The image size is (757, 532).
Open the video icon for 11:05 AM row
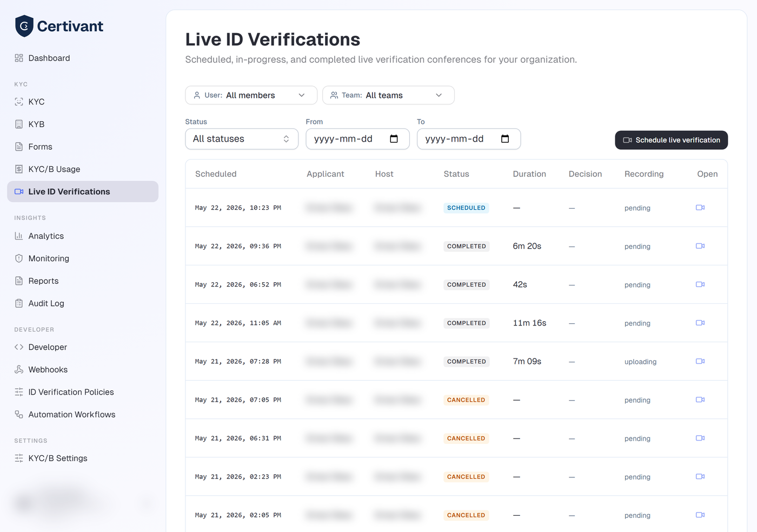(x=700, y=323)
